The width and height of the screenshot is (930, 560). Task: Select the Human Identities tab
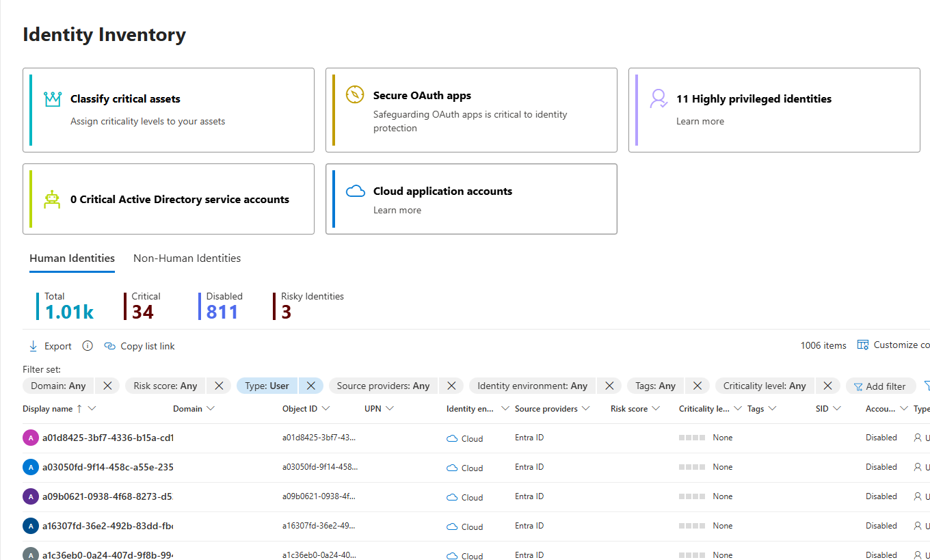coord(72,258)
